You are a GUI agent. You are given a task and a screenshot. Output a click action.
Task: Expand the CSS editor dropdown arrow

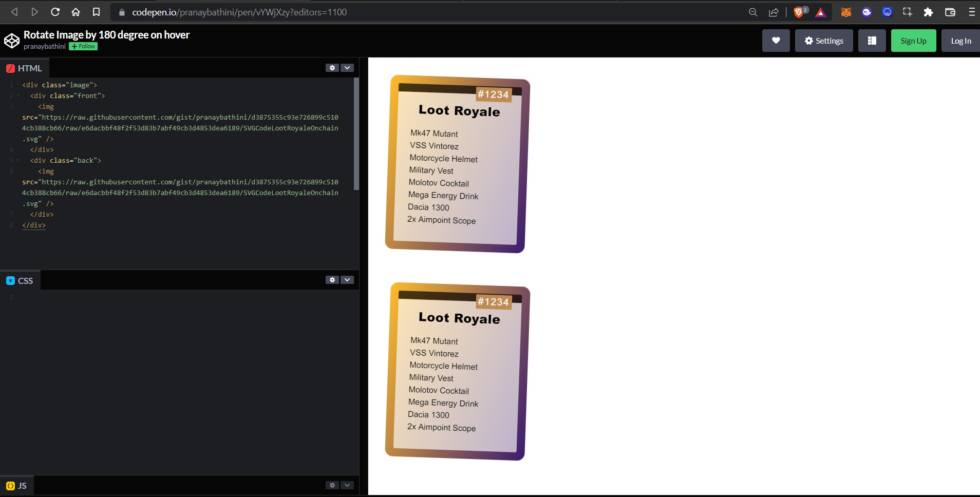[x=347, y=280]
